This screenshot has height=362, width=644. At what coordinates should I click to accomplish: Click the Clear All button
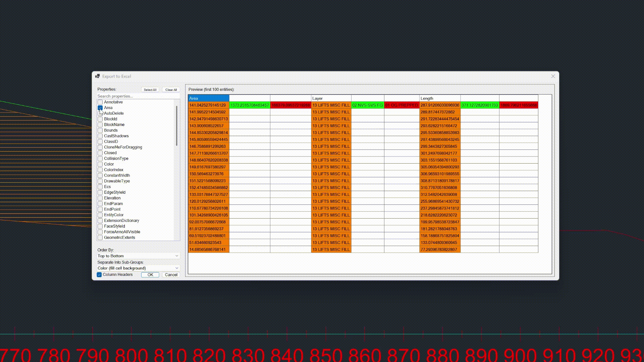[x=171, y=89]
